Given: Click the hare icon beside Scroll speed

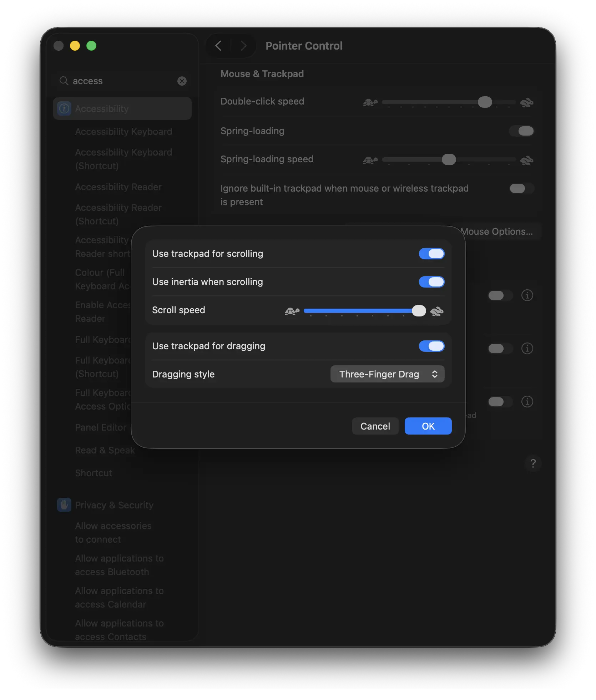Looking at the screenshot, I should click(x=437, y=311).
